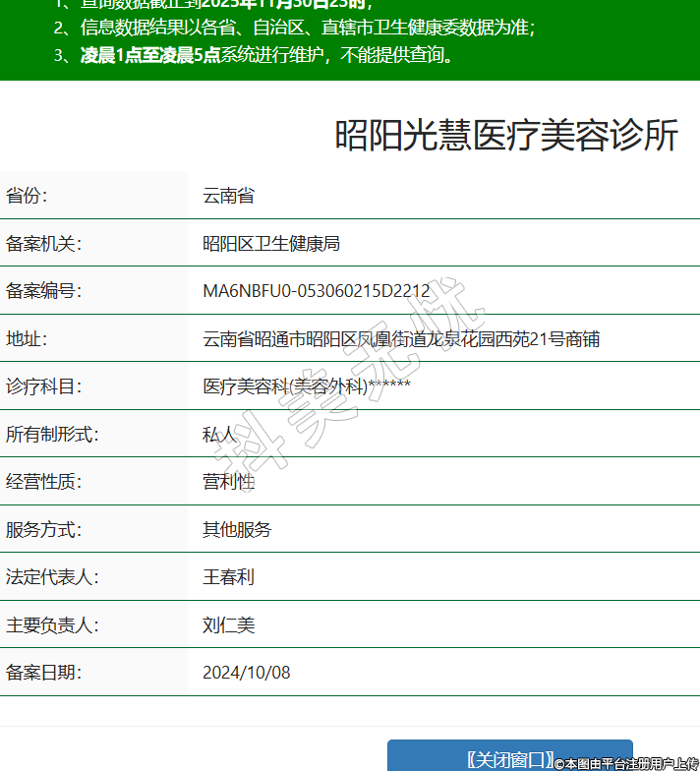The width and height of the screenshot is (700, 771).
Task: Select the address text in 地址 row
Action: click(401, 339)
